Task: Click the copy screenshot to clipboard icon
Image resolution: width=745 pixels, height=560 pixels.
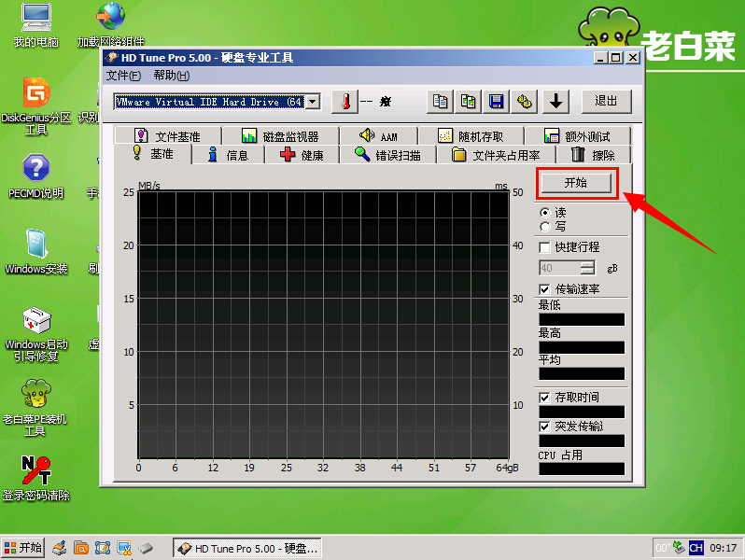Action: click(468, 101)
